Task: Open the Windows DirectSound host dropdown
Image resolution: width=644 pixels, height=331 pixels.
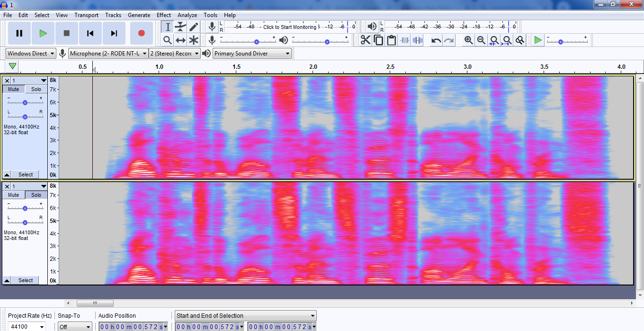Action: click(31, 54)
